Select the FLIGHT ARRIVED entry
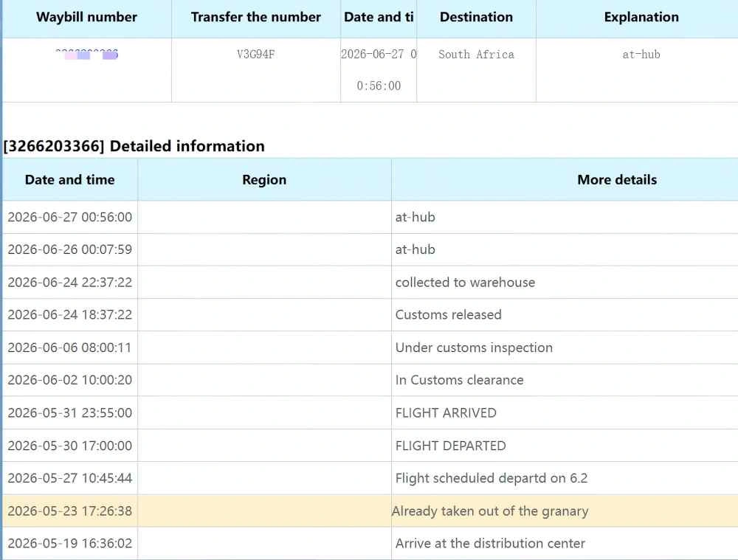 (x=446, y=412)
